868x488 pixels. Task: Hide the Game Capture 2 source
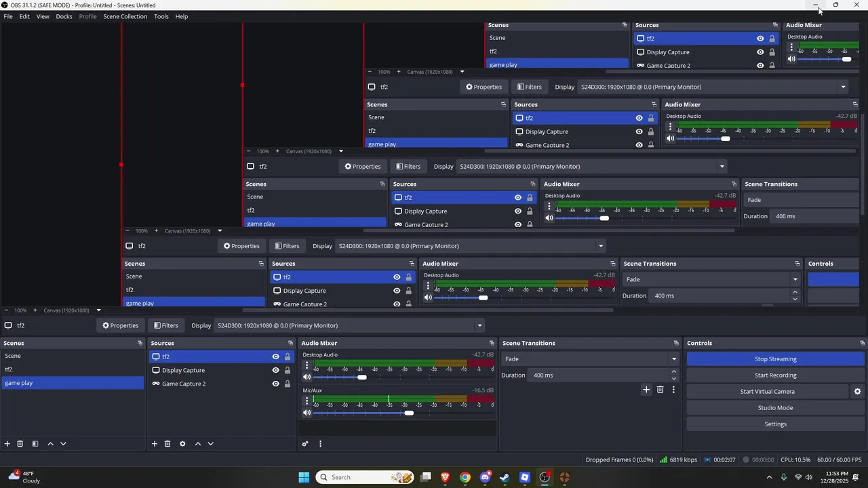pyautogui.click(x=276, y=384)
